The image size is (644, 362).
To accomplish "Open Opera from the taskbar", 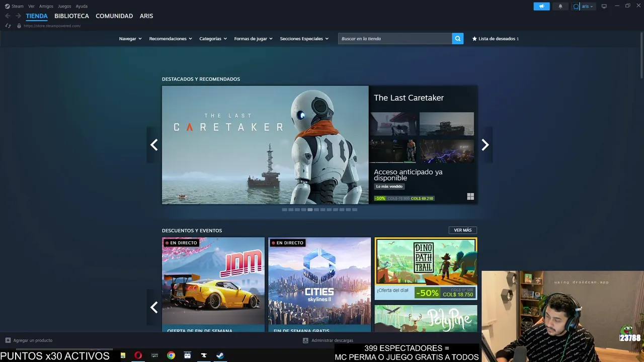I will coord(138,355).
